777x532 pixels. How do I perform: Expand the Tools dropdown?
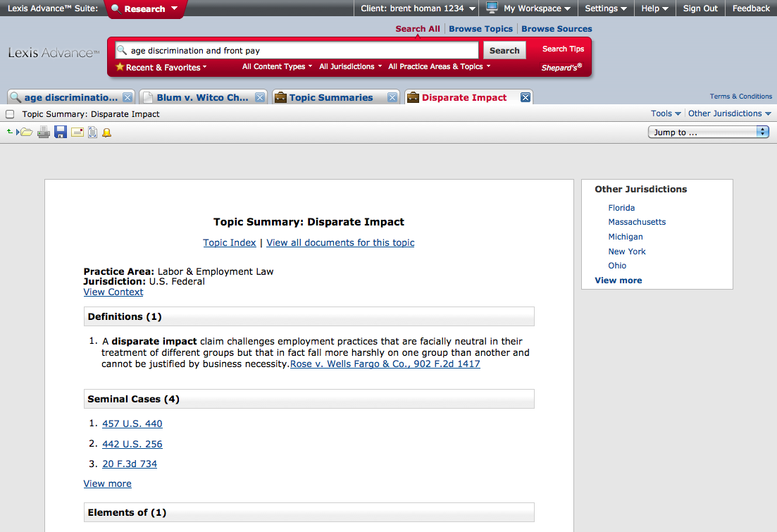[666, 113]
